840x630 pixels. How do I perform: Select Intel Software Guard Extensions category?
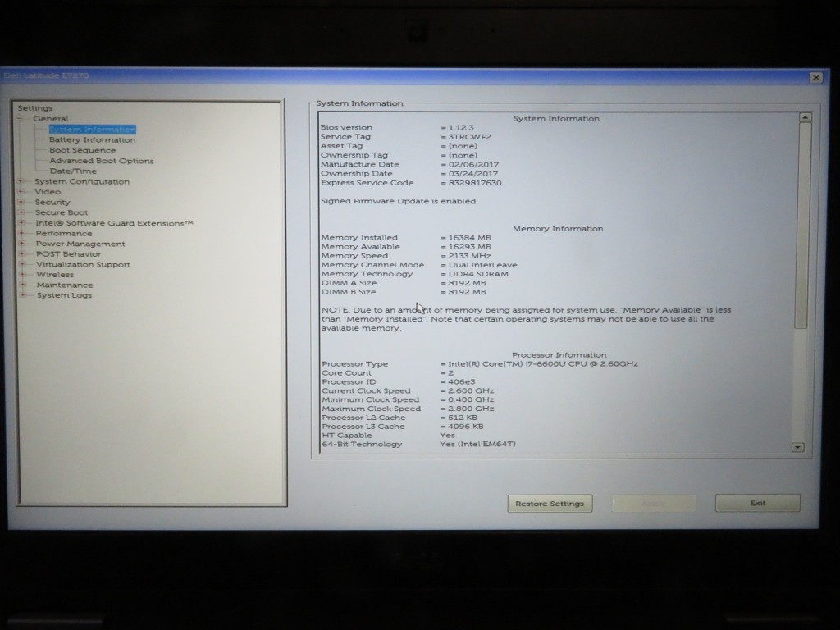coord(114,223)
